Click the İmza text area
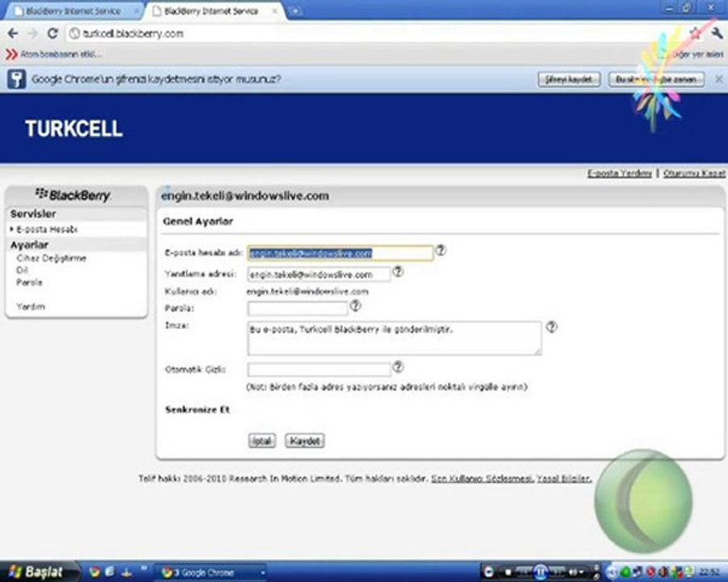 [394, 339]
